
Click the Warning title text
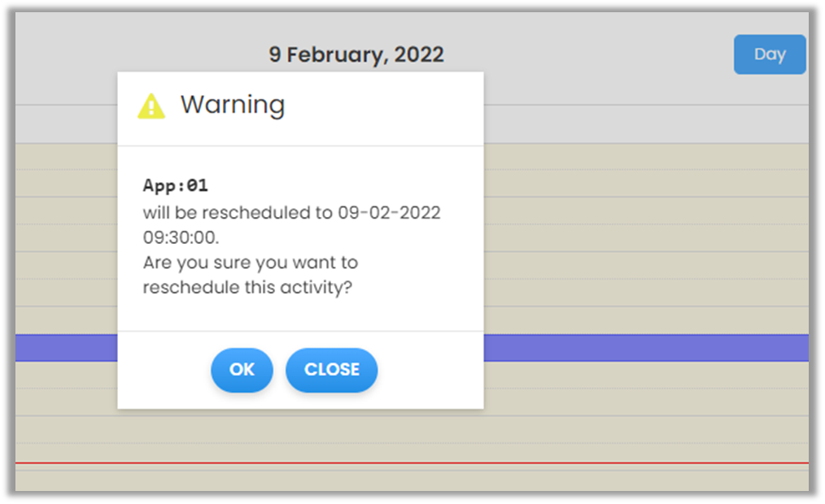click(233, 105)
